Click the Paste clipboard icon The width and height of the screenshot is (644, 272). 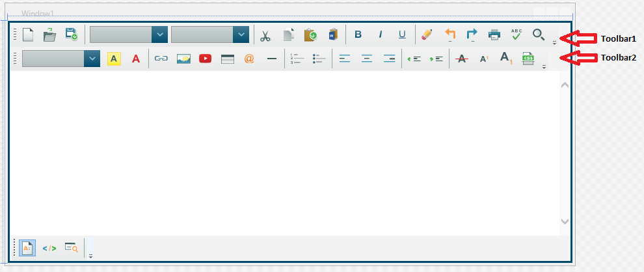310,35
